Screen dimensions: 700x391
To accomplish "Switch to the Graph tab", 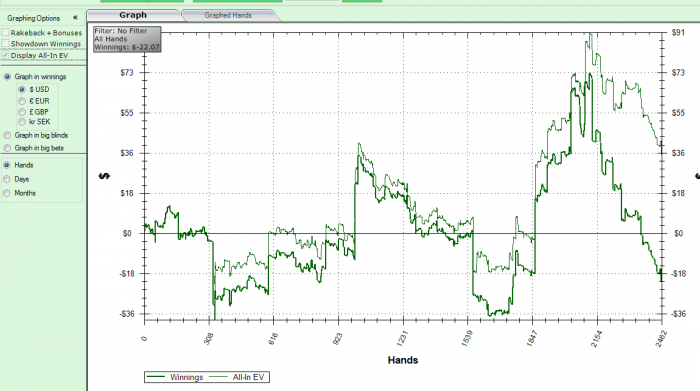I will [133, 15].
